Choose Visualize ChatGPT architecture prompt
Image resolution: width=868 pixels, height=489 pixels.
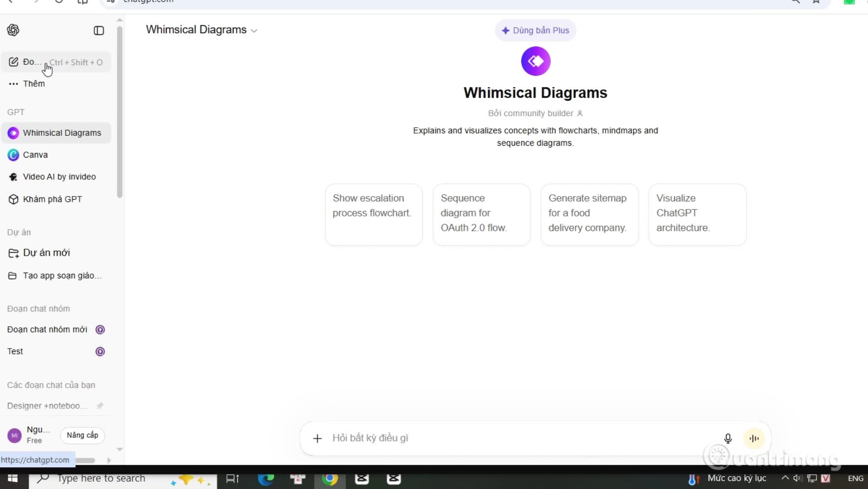click(x=697, y=215)
